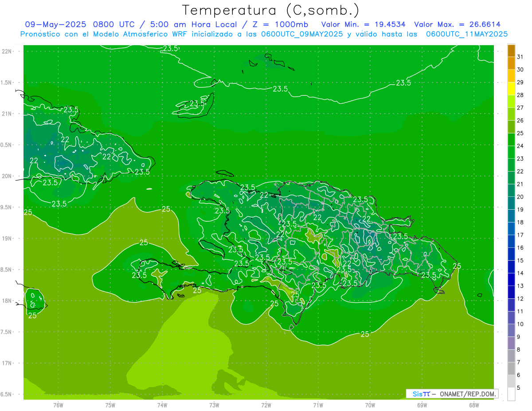Click the orange swatch between 30 and 31
The height and width of the screenshot is (411, 532).
click(x=511, y=63)
